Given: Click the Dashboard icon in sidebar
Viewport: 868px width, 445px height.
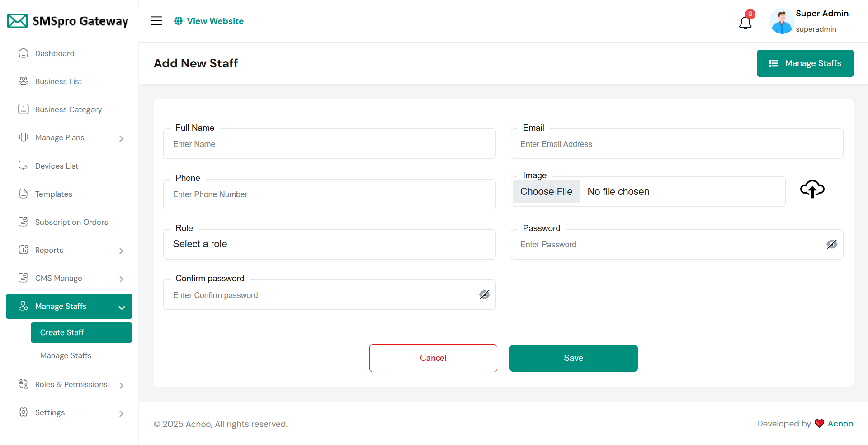Looking at the screenshot, I should (24, 53).
